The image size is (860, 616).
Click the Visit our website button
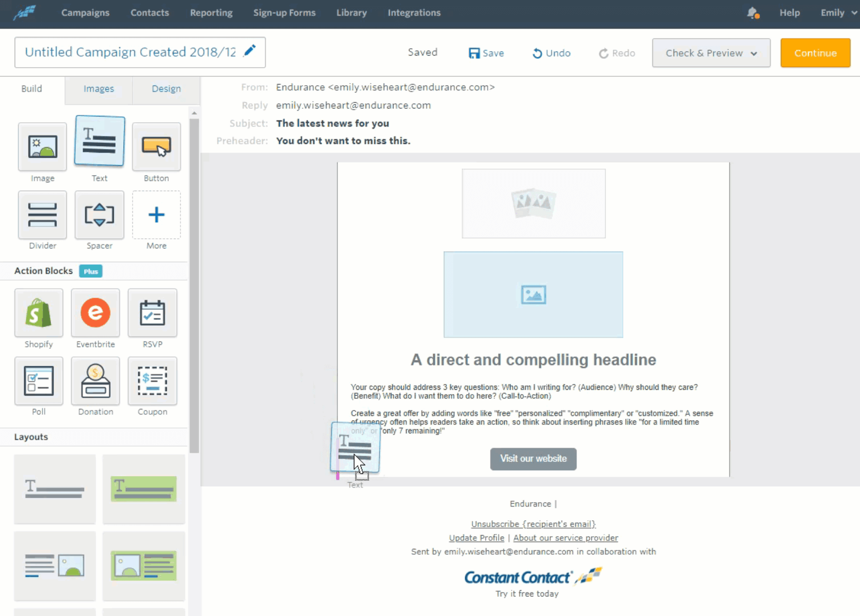tap(533, 459)
